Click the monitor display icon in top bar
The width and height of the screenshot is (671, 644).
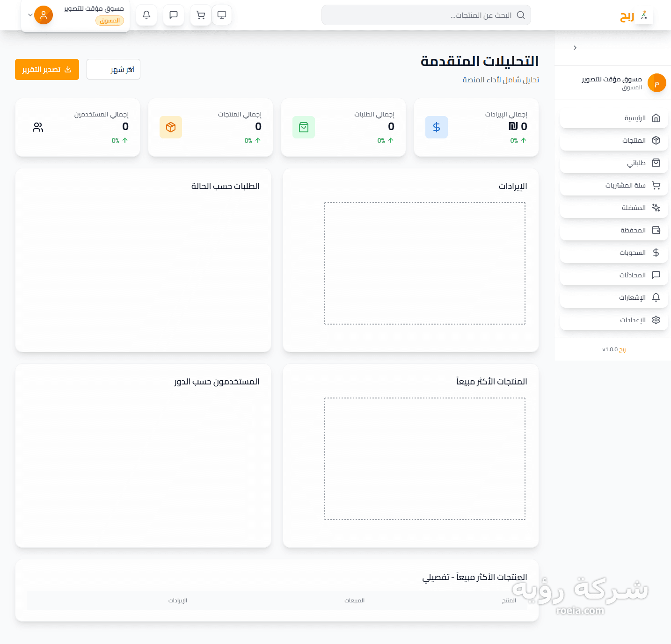(x=222, y=15)
